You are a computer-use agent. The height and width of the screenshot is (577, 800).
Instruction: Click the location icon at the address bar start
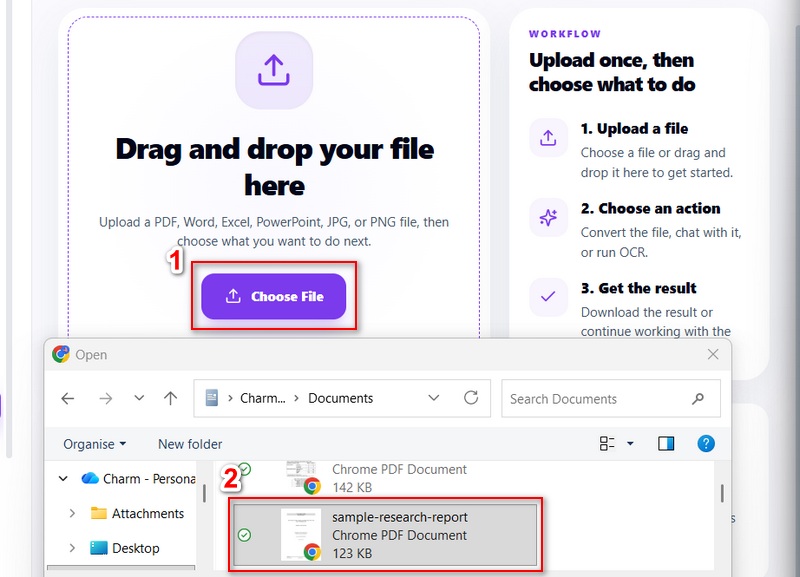tap(212, 398)
